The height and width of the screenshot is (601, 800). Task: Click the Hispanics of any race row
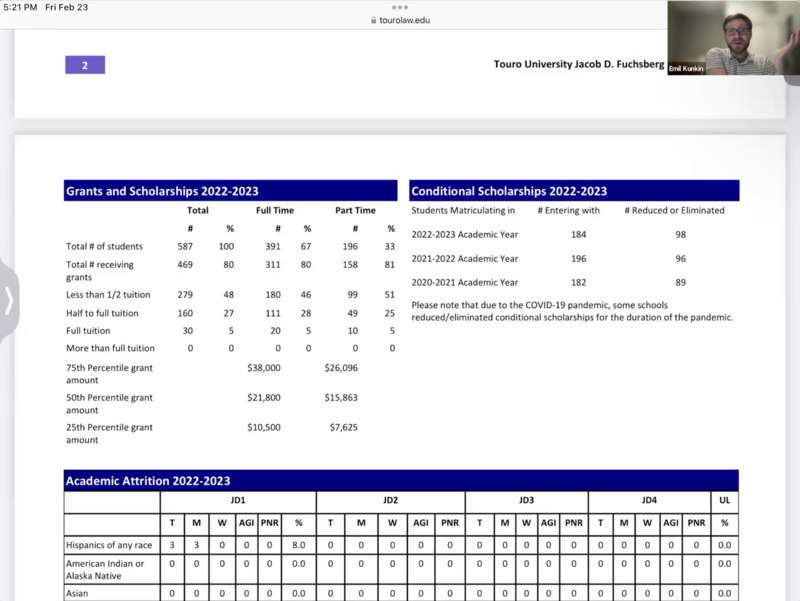[110, 546]
